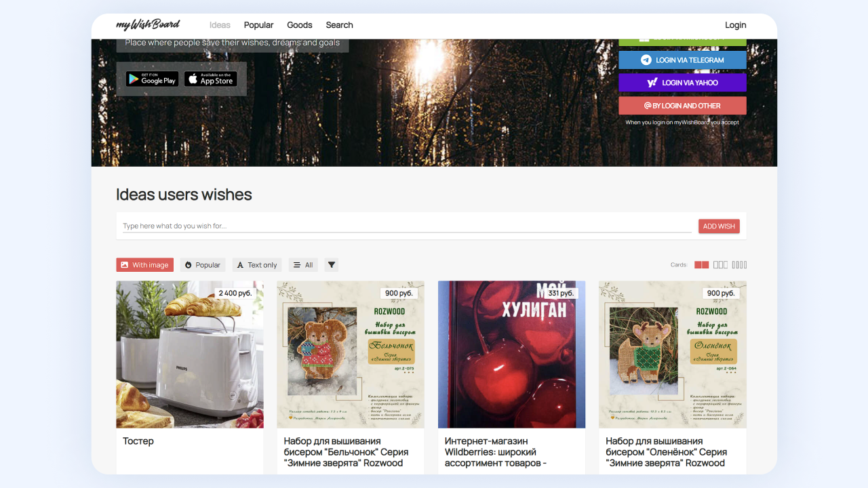Viewport: 868px width, 488px height.
Task: Click the Yahoo icon on login button
Action: click(x=652, y=83)
